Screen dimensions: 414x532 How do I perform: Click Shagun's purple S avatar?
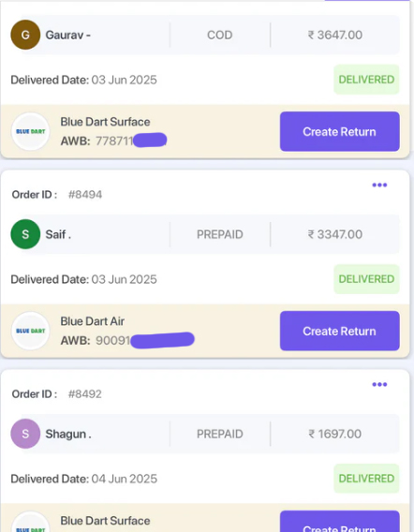(25, 434)
